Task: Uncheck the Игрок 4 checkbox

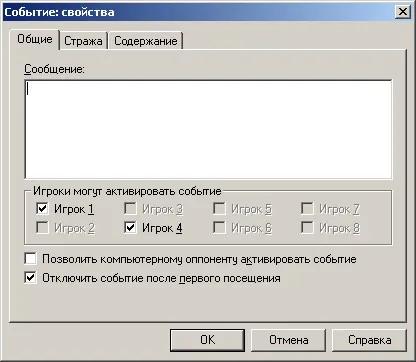Action: click(x=130, y=228)
